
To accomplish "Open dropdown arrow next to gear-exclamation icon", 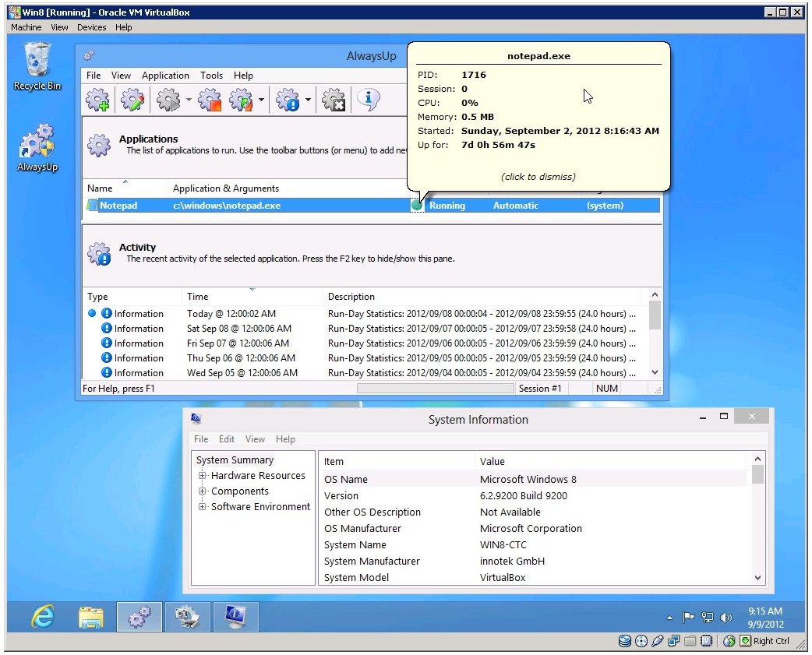I will pos(308,100).
